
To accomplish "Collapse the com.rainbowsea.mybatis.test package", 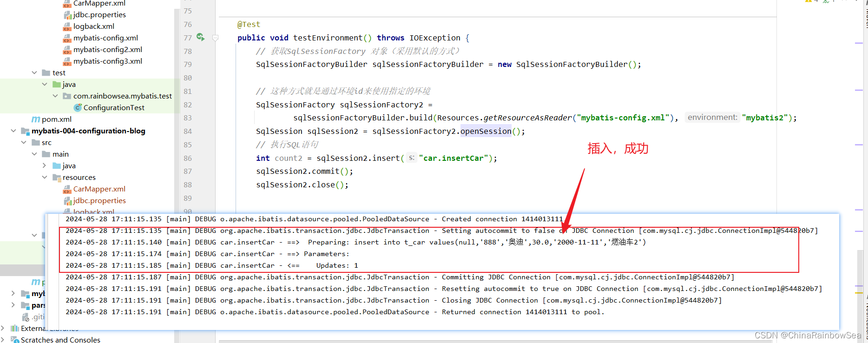I will click(55, 96).
